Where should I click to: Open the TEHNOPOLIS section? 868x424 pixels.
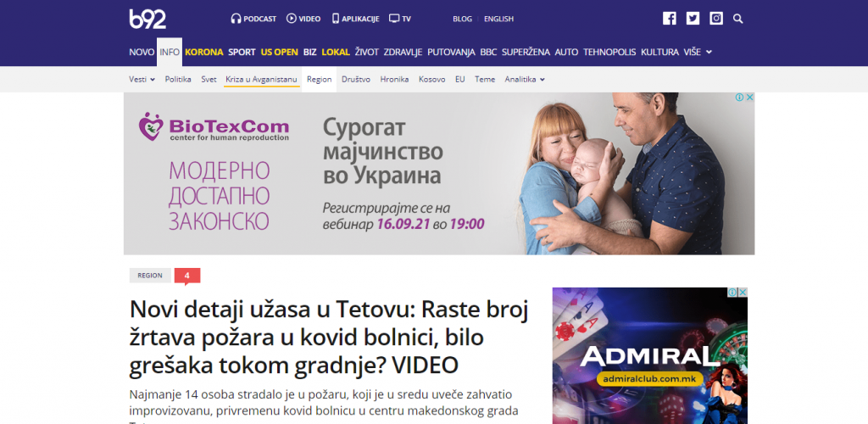[609, 52]
